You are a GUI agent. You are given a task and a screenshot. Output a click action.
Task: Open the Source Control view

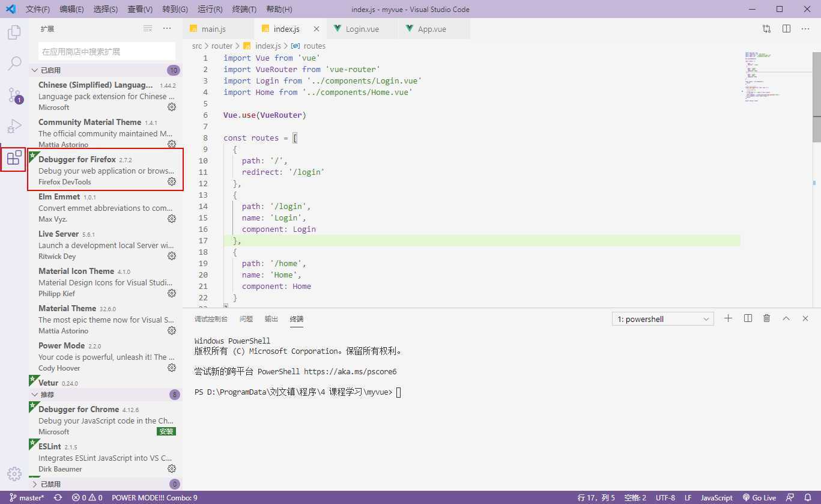coord(14,95)
